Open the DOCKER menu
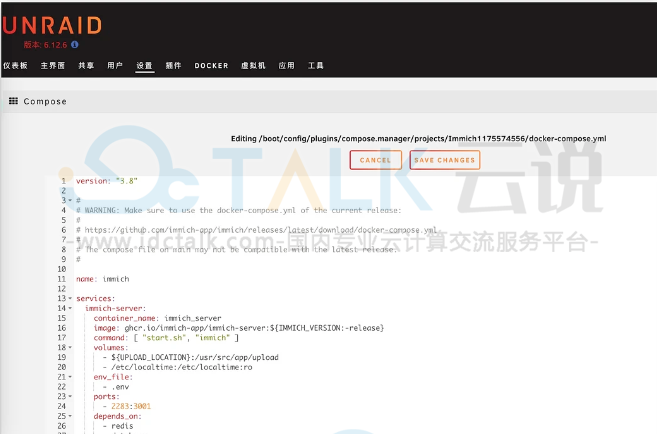The image size is (657, 434). [x=212, y=66]
